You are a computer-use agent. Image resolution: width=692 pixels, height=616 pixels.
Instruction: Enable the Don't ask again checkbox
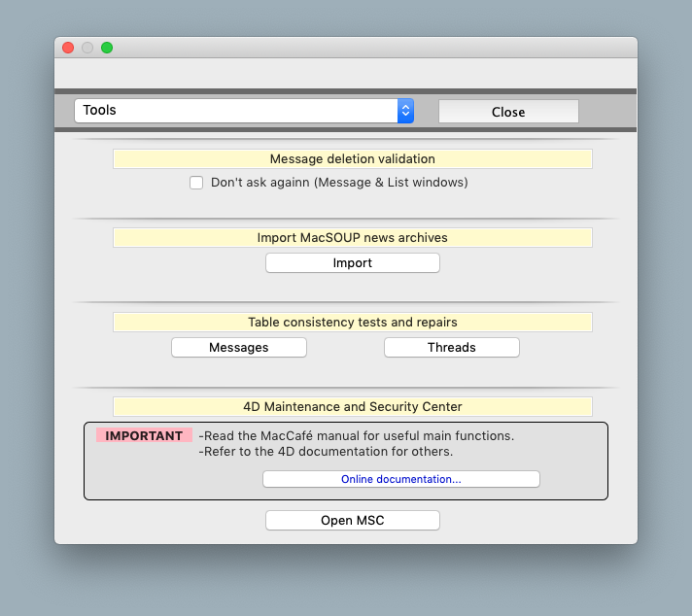(x=196, y=183)
